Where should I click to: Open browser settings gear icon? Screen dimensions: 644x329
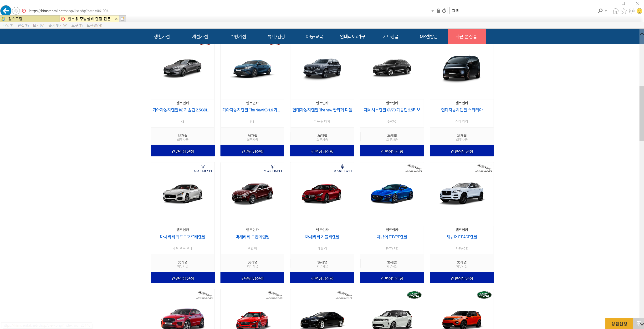[632, 11]
